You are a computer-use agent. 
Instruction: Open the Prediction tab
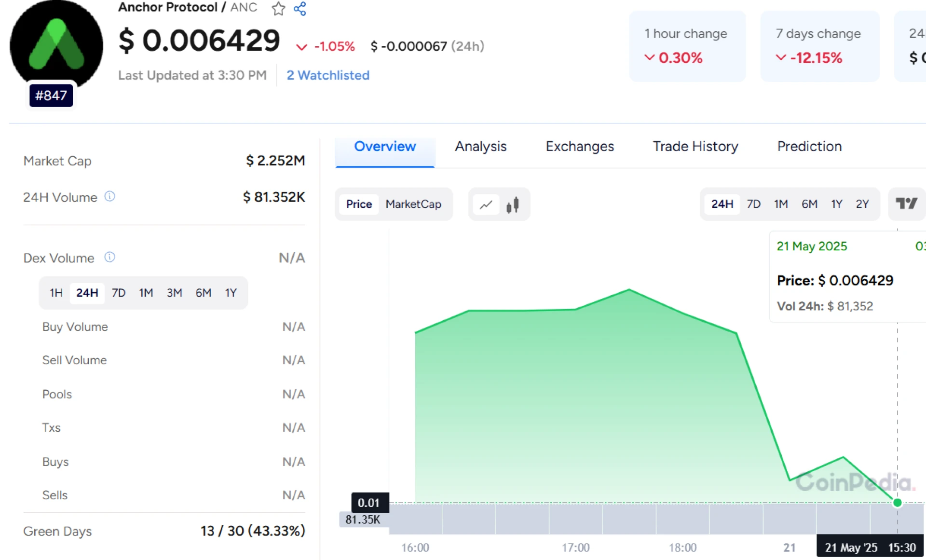click(x=809, y=147)
